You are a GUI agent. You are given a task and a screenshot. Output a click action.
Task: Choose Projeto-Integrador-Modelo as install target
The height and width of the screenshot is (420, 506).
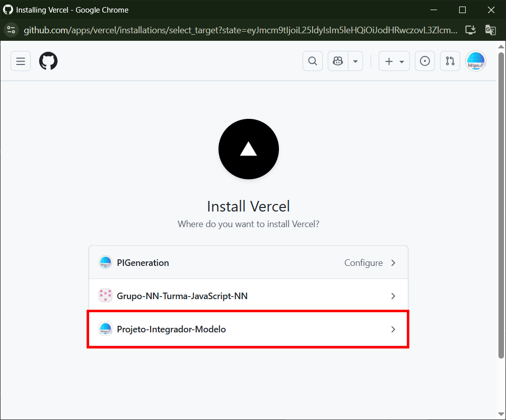tap(171, 329)
